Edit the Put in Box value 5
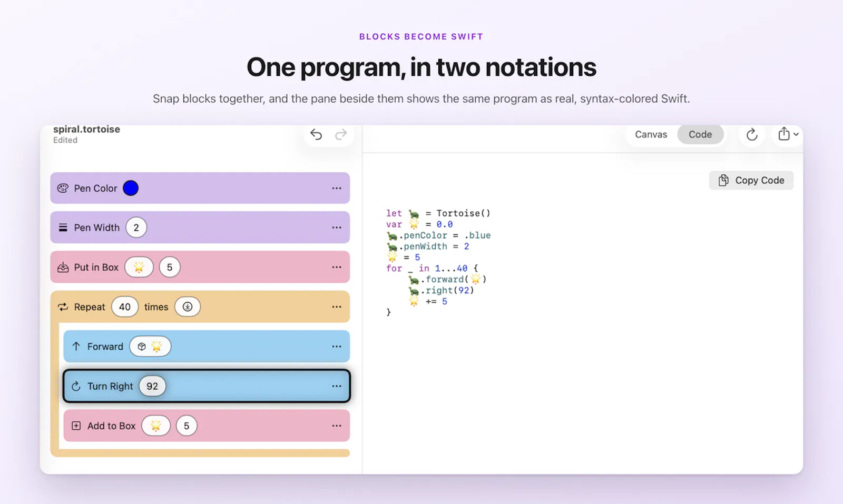Viewport: 843px width, 504px height. 170,267
